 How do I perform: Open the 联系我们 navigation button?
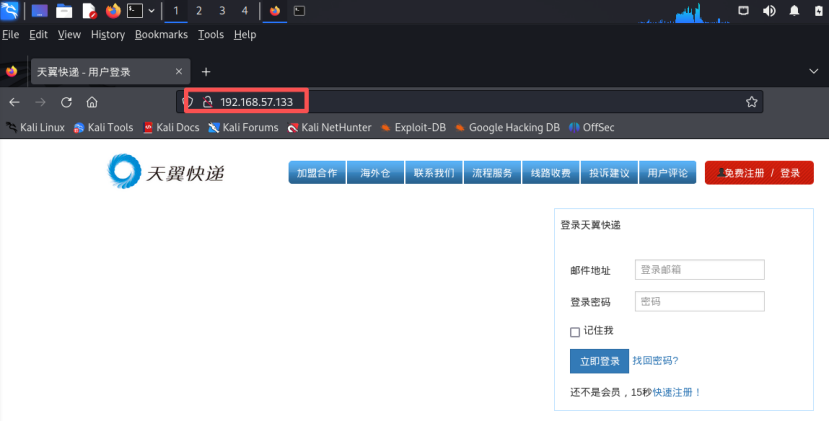tap(434, 173)
